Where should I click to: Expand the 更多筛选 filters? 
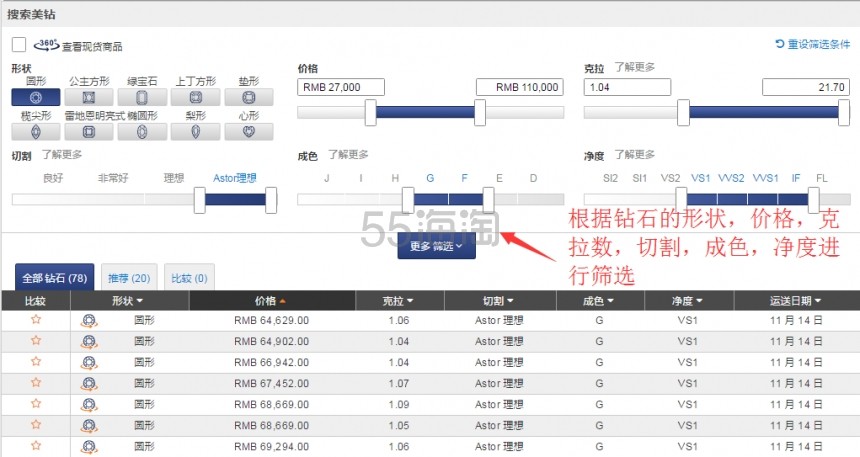(436, 245)
